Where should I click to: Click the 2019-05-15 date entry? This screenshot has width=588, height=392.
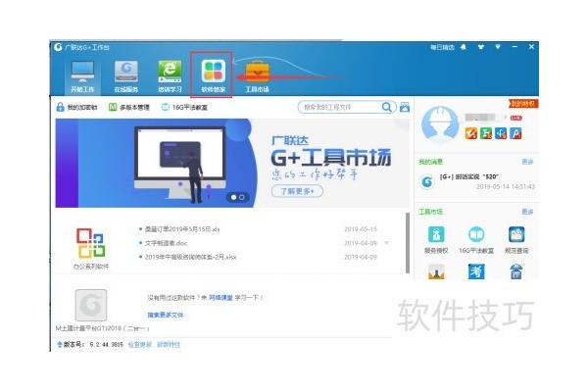361,229
